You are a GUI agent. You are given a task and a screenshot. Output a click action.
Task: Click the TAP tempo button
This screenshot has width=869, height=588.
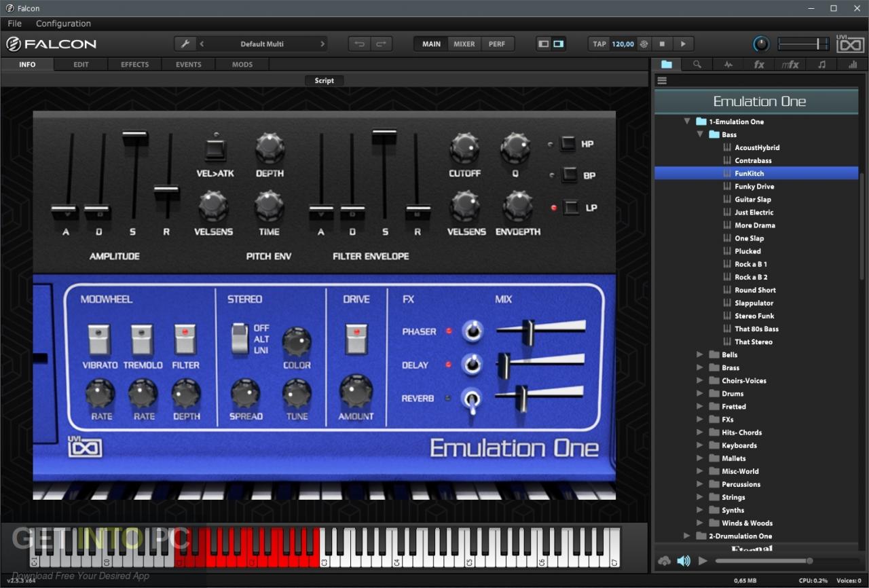pos(599,44)
